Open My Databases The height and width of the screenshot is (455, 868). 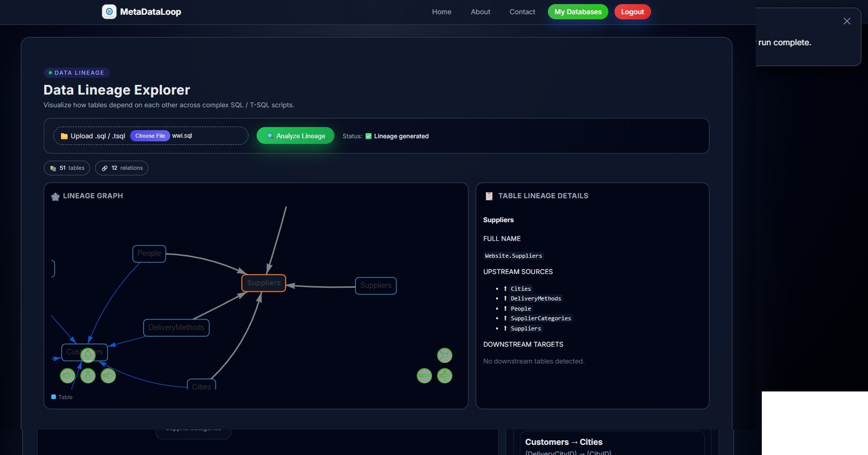(x=578, y=12)
